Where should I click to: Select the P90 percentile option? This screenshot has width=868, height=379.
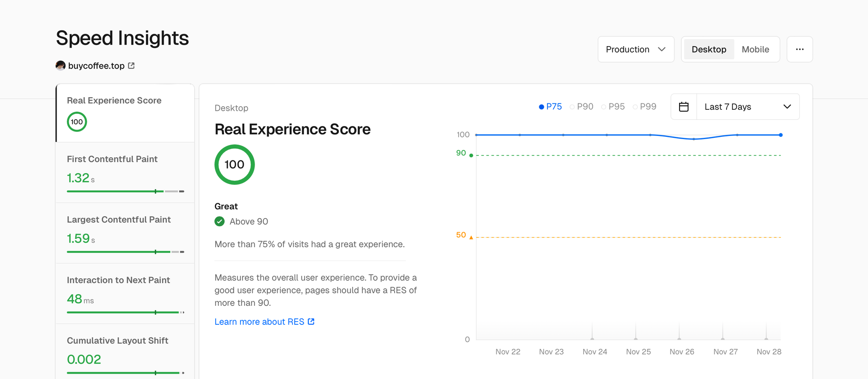tap(581, 107)
